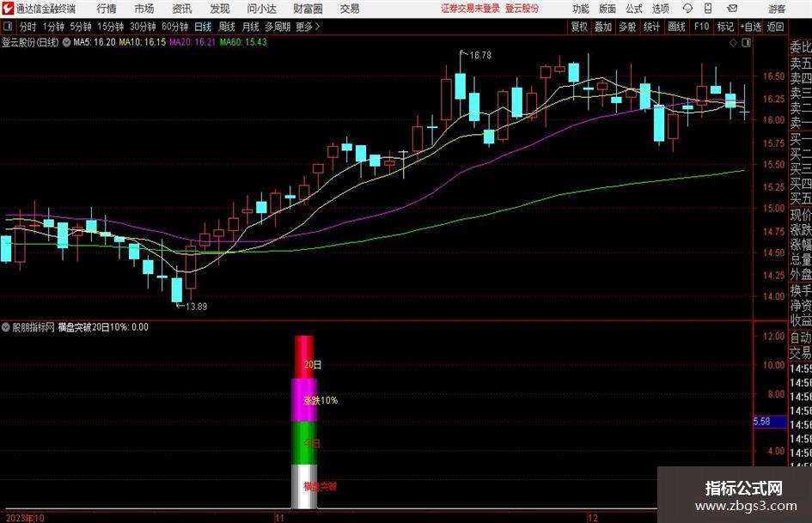
Task: Open the 交易 menu
Action: pyautogui.click(x=350, y=9)
